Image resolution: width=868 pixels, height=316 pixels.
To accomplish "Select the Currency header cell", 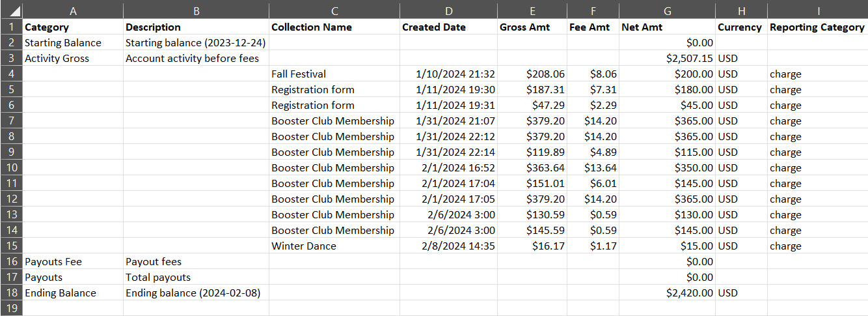I will pos(741,27).
